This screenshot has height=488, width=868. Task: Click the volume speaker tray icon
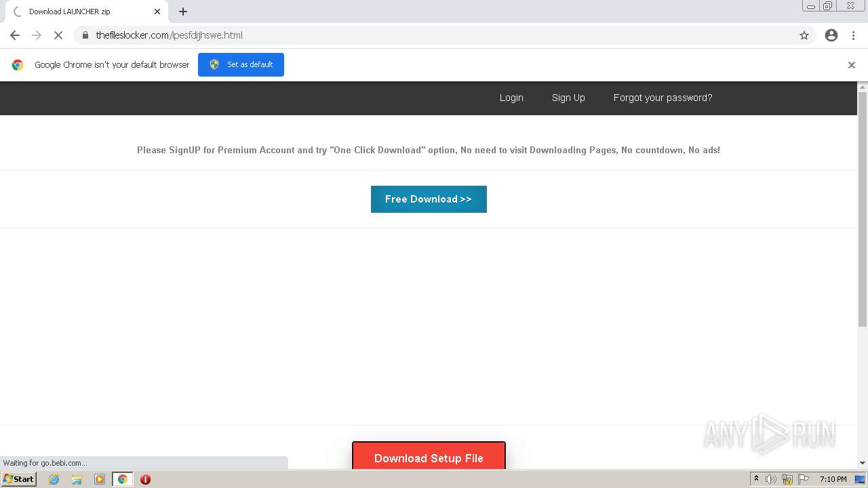(x=771, y=479)
